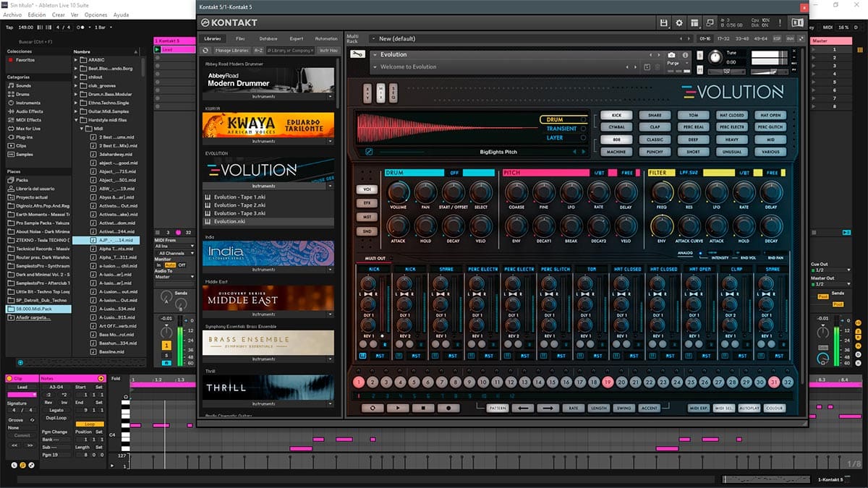The height and width of the screenshot is (488, 868).
Task: Toggle sequencer step 1
Action: (359, 382)
